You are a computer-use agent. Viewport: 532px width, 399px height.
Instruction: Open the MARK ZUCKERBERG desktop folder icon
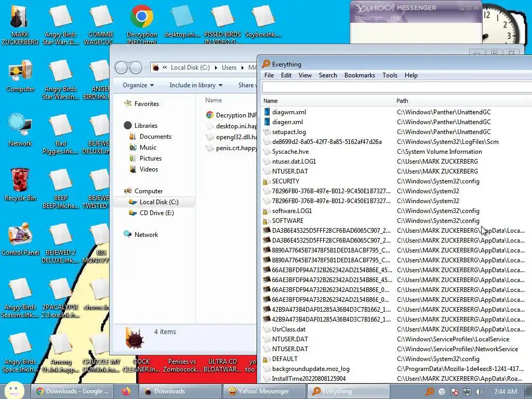(19, 24)
